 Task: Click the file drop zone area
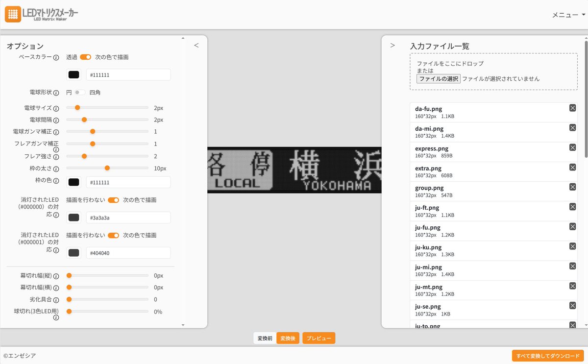point(493,72)
